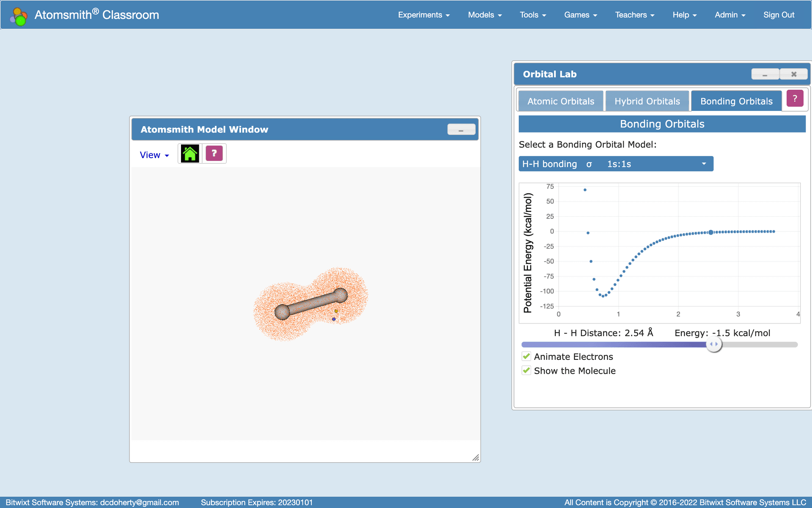Click the H-H distance slider handle
Viewport: 812px width, 508px height.
[x=714, y=344]
